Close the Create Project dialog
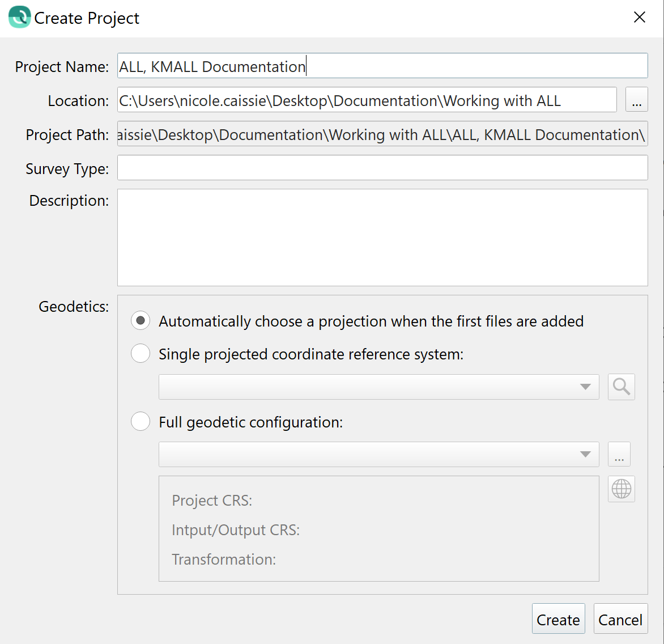Screen dimensions: 664x644 point(639,18)
